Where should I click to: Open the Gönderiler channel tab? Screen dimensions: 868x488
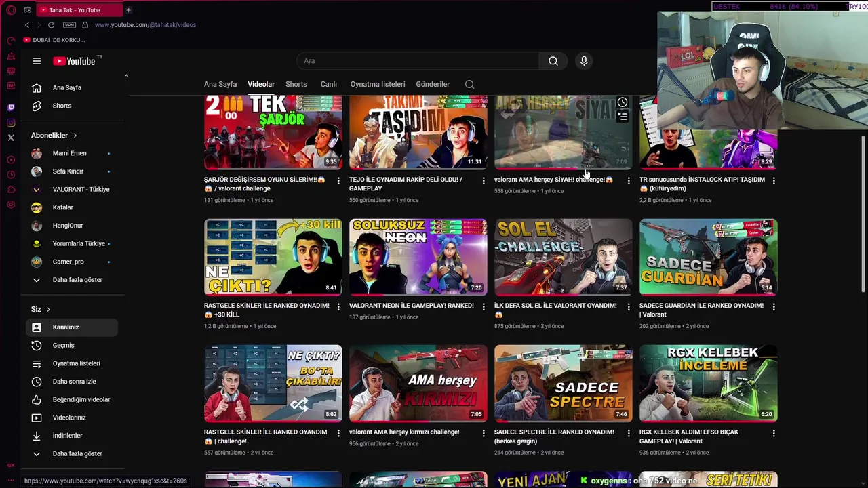(x=433, y=84)
